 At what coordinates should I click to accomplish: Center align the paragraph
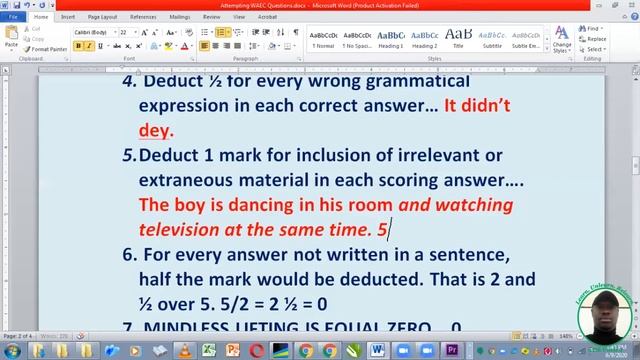pos(216,46)
